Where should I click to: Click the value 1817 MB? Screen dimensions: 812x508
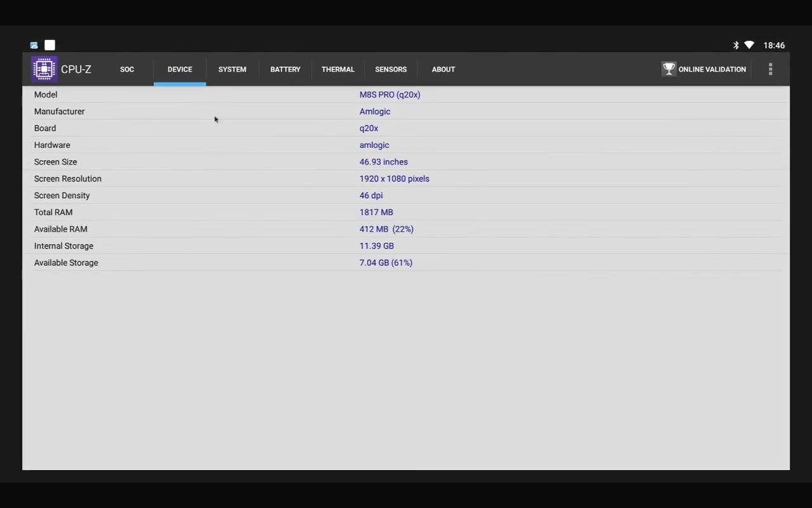click(376, 212)
